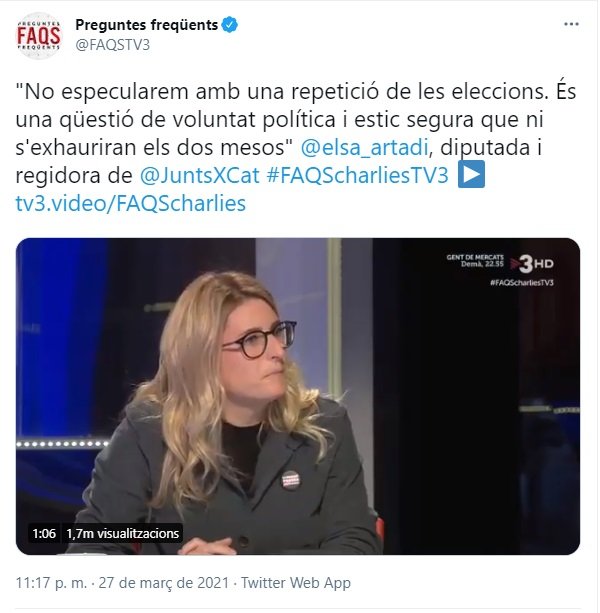Click the 3HD channel logo in video
Image resolution: width=600 pixels, height=613 pixels.
pos(532,264)
